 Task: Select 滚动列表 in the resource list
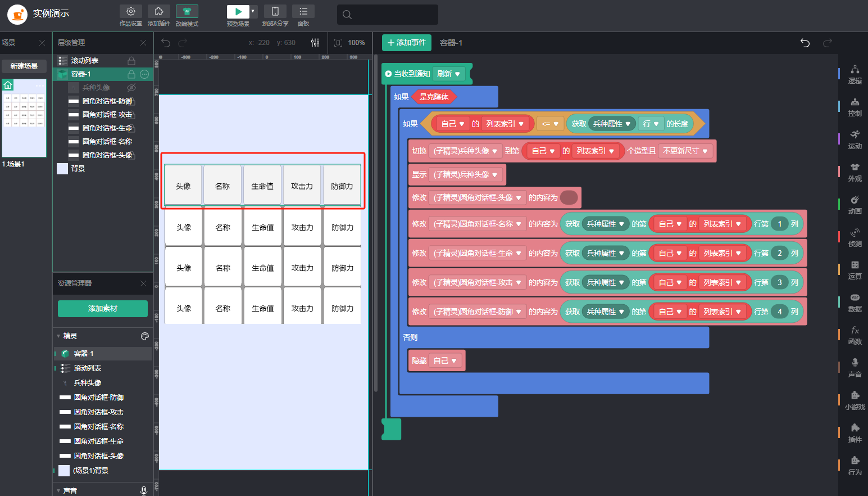pyautogui.click(x=103, y=368)
